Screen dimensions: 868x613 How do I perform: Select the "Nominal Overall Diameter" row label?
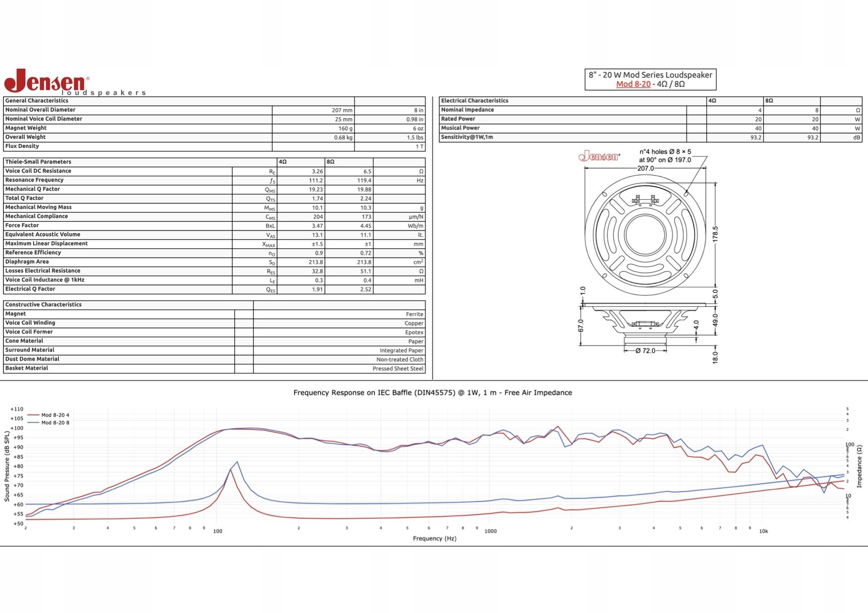point(40,110)
